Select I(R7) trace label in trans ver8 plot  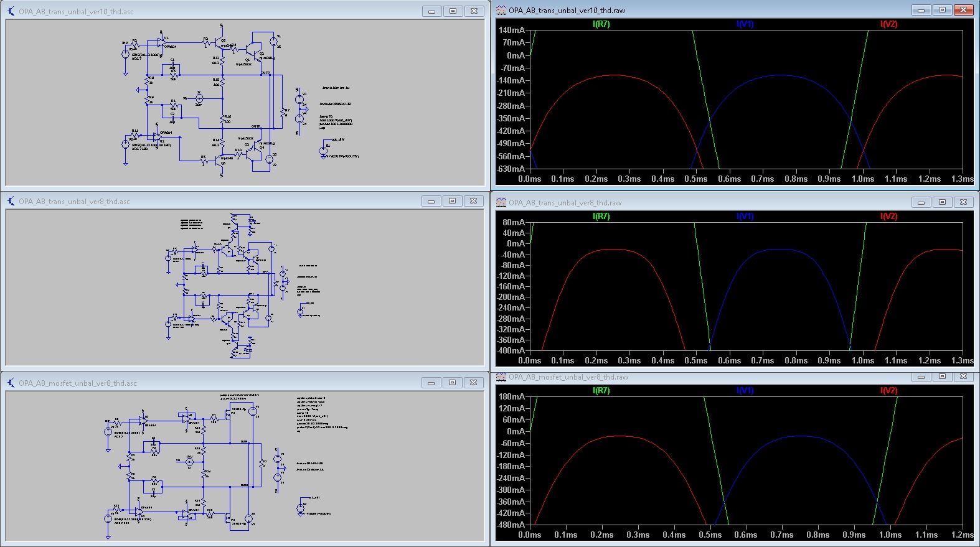pos(601,216)
